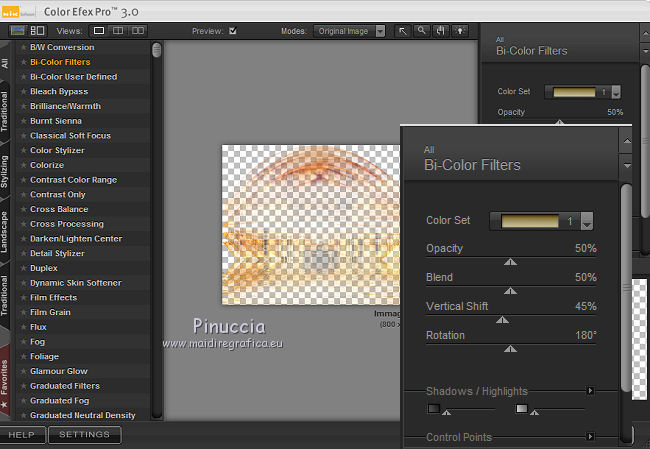Select the Darken/Lighten Center filter
Viewport: 650px width, 449px height.
click(x=76, y=239)
